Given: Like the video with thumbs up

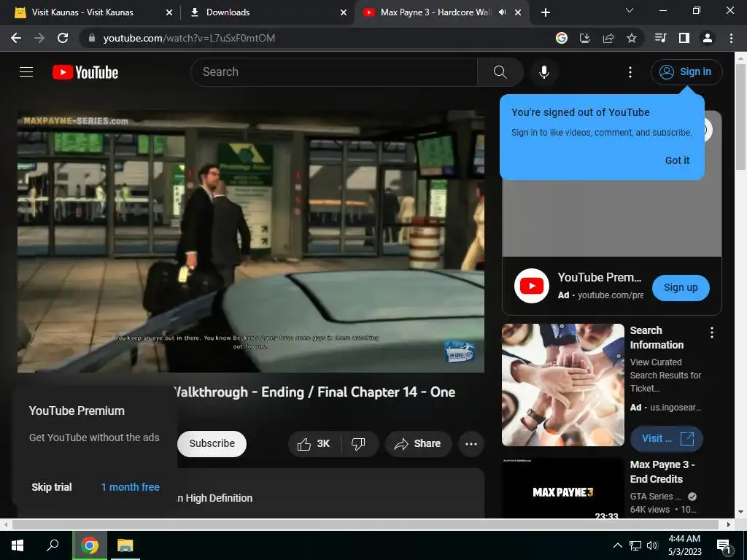Looking at the screenshot, I should [x=314, y=444].
